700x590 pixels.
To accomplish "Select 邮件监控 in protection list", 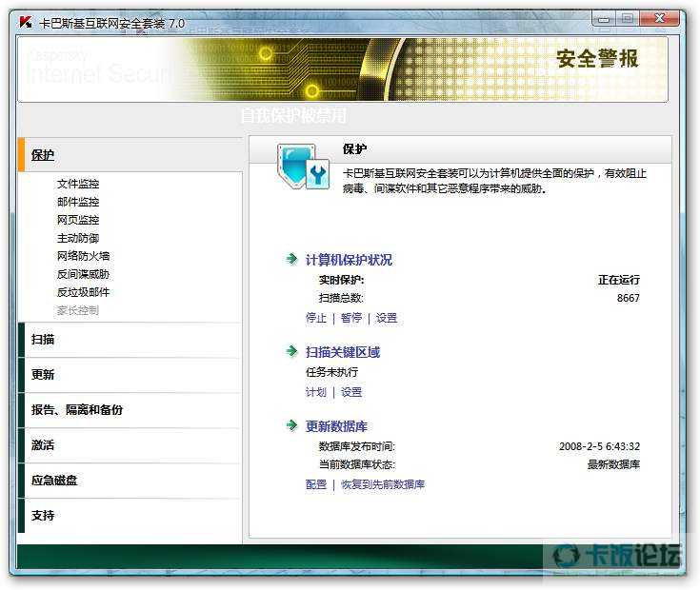I will tap(78, 202).
